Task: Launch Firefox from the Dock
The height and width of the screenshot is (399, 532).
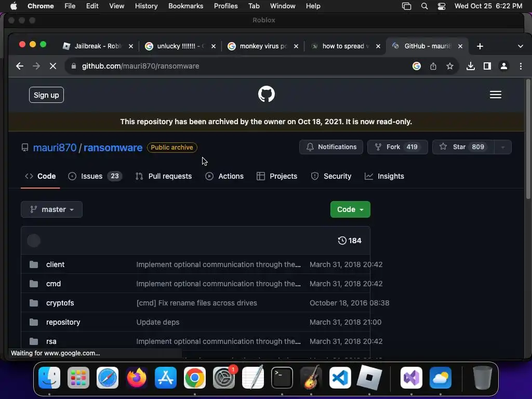Action: (x=137, y=377)
